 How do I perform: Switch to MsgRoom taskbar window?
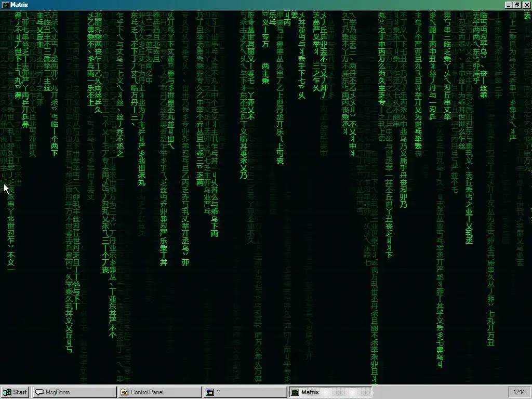[x=75, y=392]
